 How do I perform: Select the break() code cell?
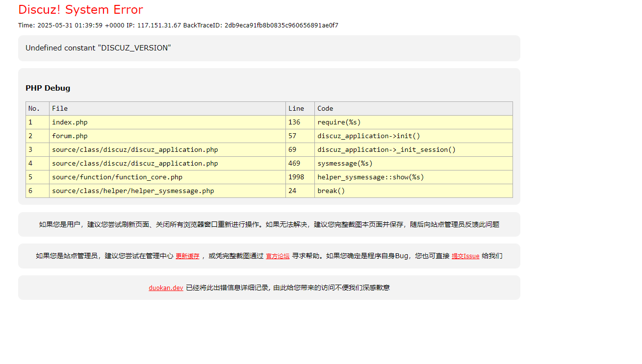click(332, 191)
